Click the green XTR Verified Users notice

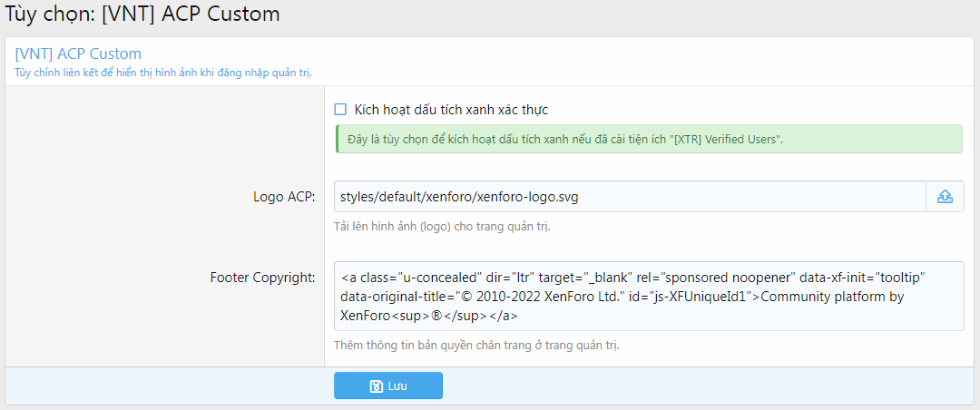(x=648, y=140)
